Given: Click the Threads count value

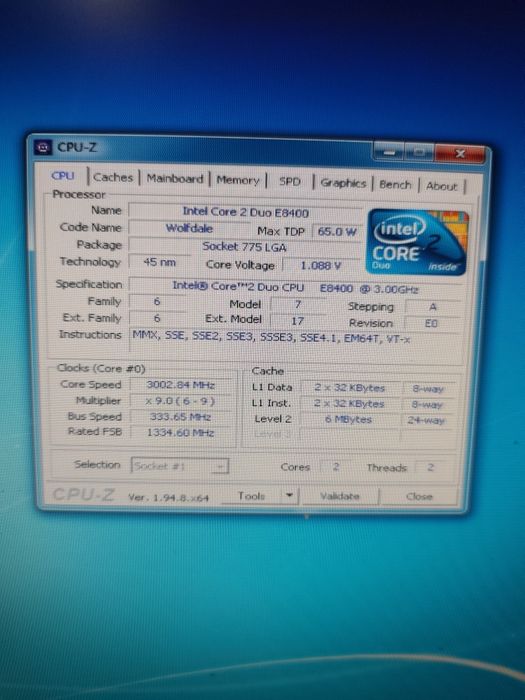Looking at the screenshot, I should (x=430, y=468).
